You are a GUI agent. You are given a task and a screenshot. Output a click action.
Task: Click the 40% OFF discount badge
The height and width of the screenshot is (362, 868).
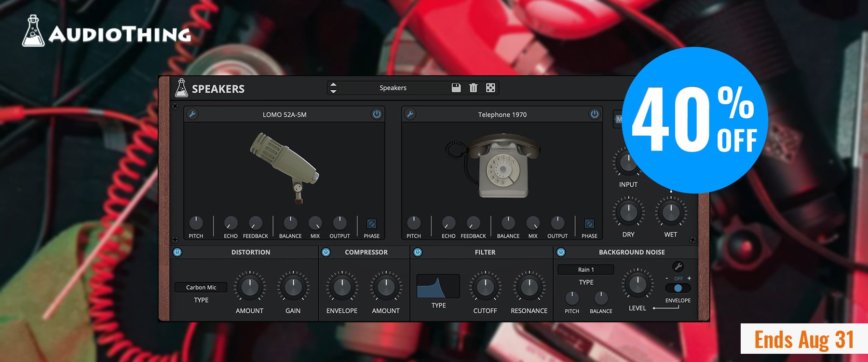(x=695, y=120)
